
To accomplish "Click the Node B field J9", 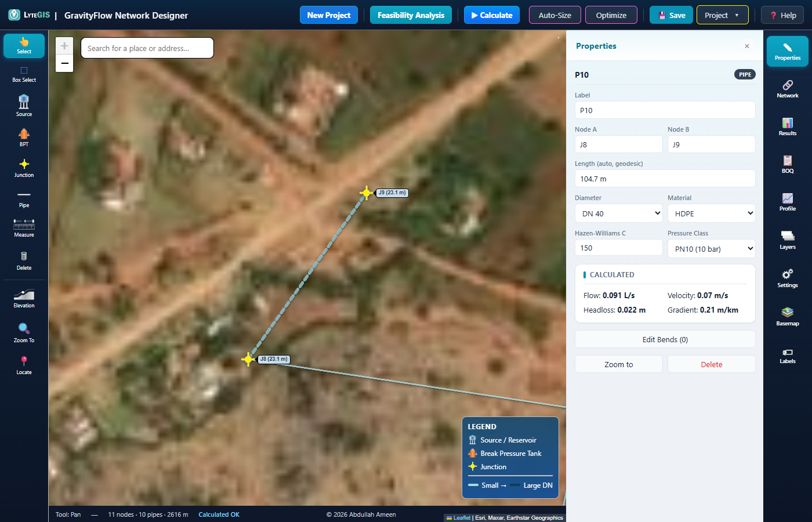I will click(711, 144).
